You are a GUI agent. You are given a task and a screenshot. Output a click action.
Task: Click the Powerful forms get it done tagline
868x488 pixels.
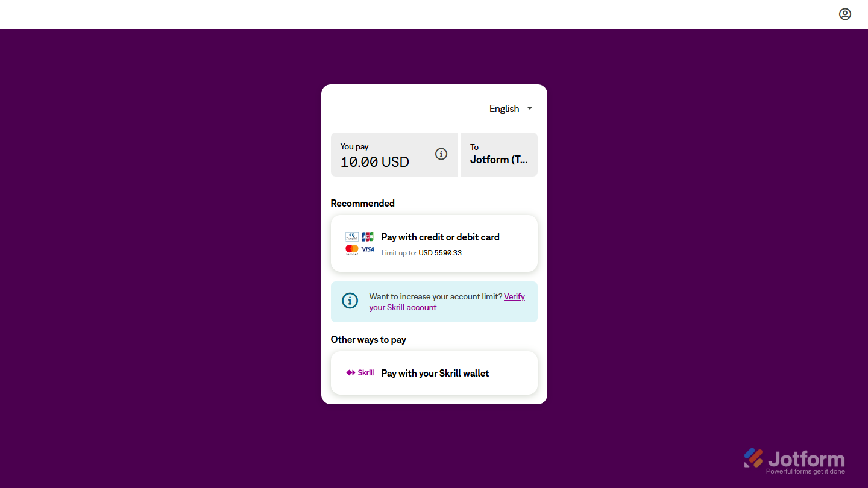pos(805,470)
